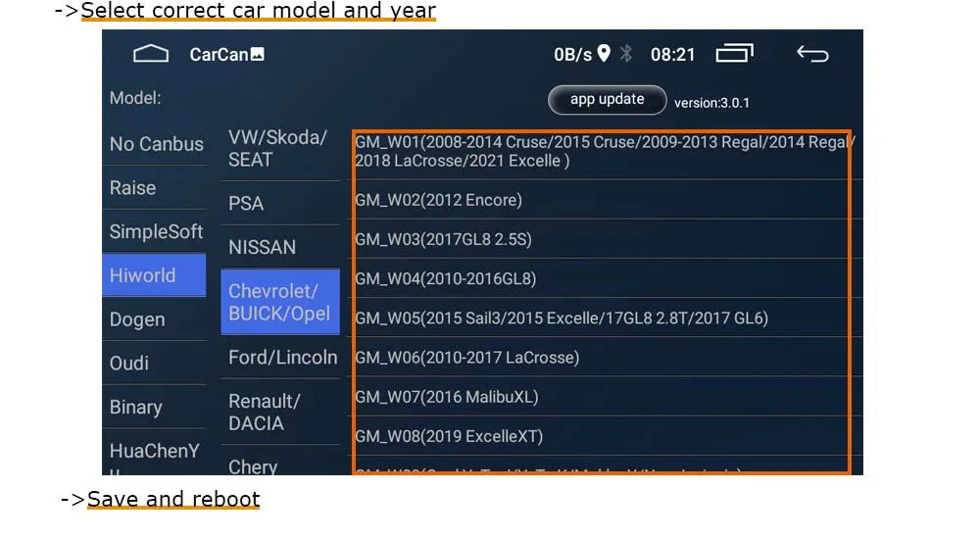This screenshot has width=980, height=539.
Task: Select VW/Skoda/SEAT car make
Action: click(x=280, y=149)
